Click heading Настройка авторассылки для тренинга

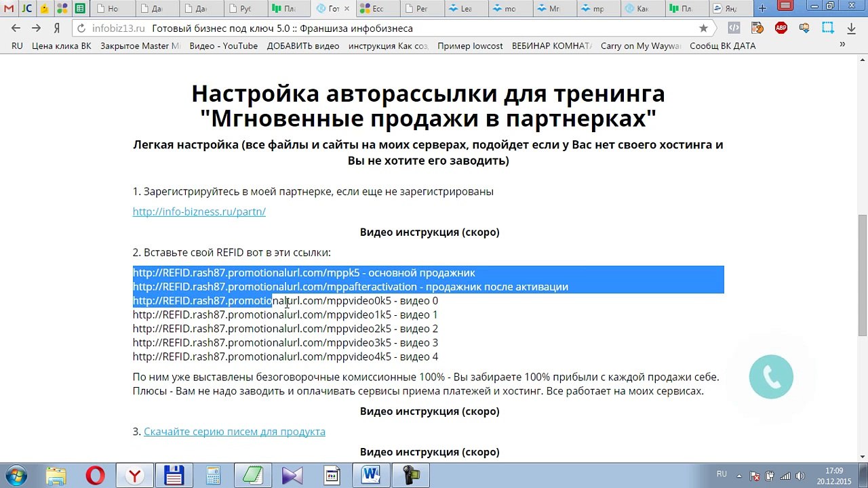pyautogui.click(x=428, y=93)
